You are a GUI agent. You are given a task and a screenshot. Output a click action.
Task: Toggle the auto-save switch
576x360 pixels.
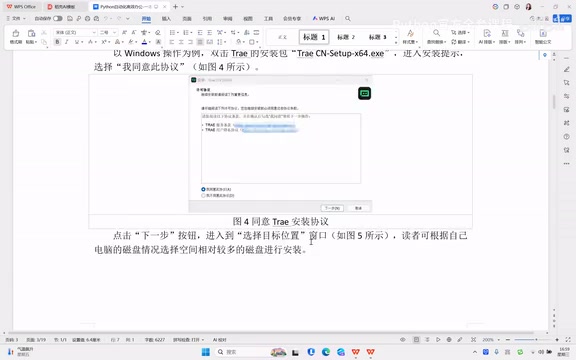coord(57,18)
